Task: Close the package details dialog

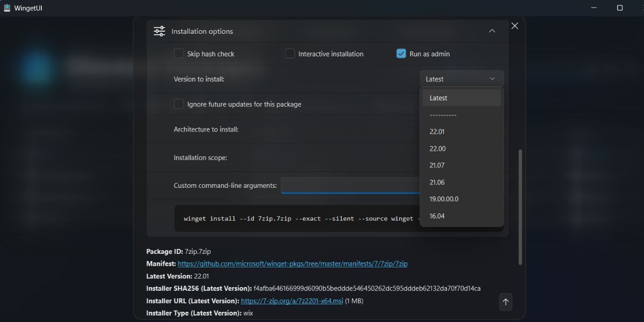Action: (515, 26)
